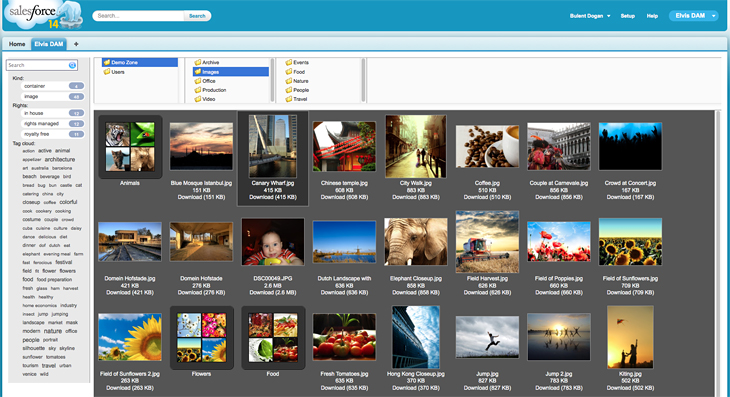Filter by kind container
The height and width of the screenshot is (397, 730).
[x=53, y=86]
